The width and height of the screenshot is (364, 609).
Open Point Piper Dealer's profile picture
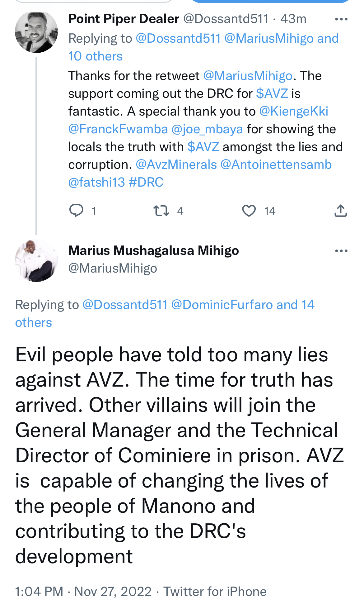[36, 32]
